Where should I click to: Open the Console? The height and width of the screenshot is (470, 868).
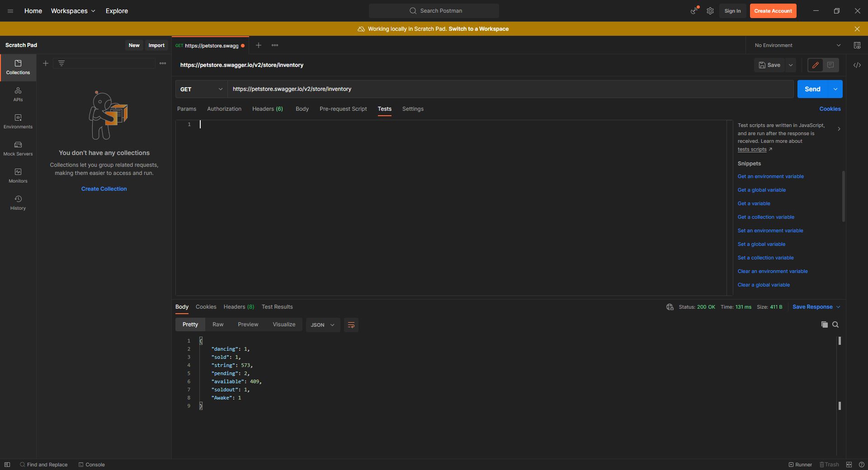[91, 465]
